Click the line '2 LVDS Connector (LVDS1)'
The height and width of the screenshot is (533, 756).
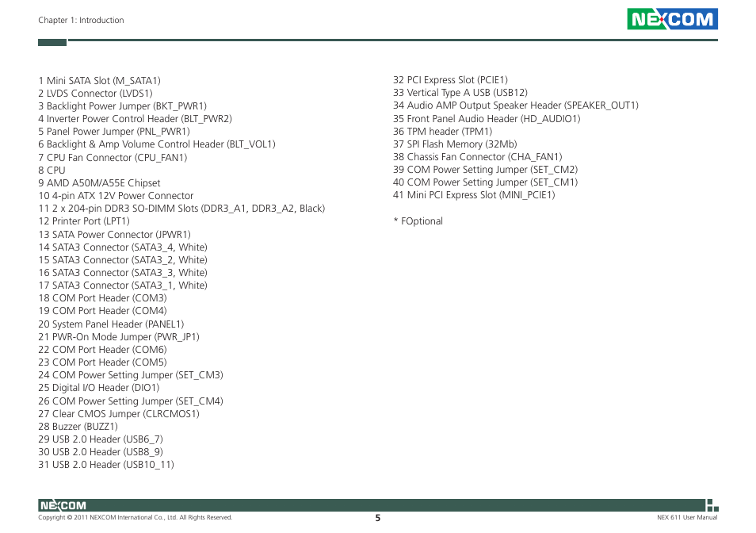[x=95, y=93]
